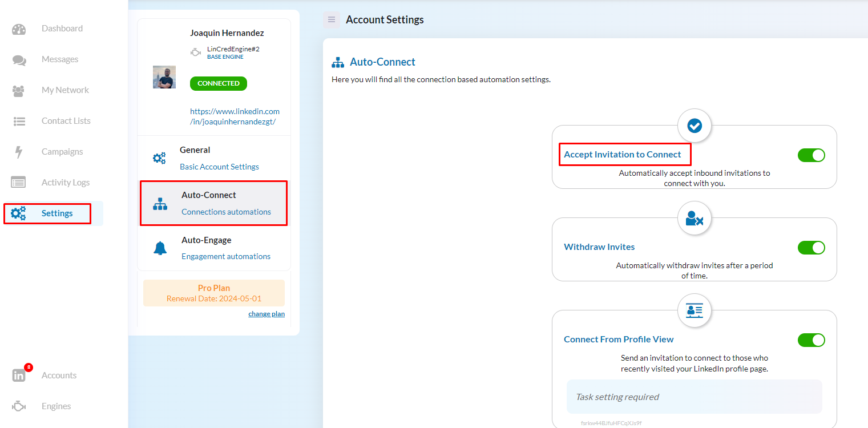Select General Basic Account Settings tab
The width and height of the screenshot is (868, 428).
(x=214, y=158)
